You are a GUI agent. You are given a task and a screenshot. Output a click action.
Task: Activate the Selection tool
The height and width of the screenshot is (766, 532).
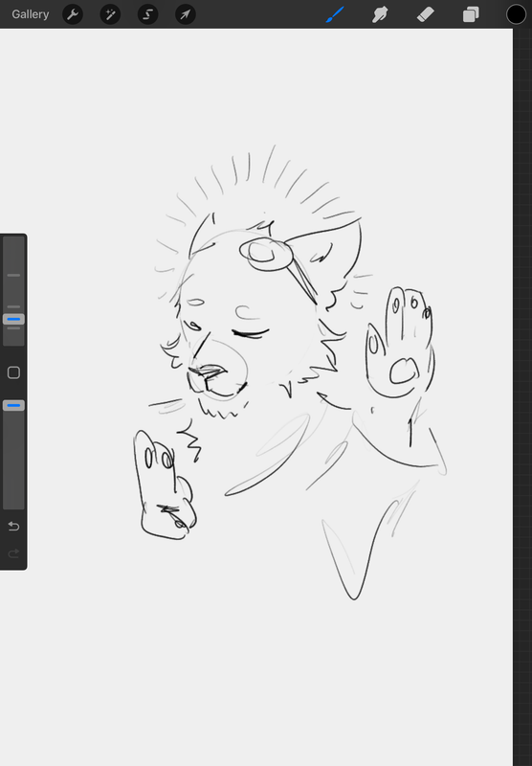coord(148,14)
